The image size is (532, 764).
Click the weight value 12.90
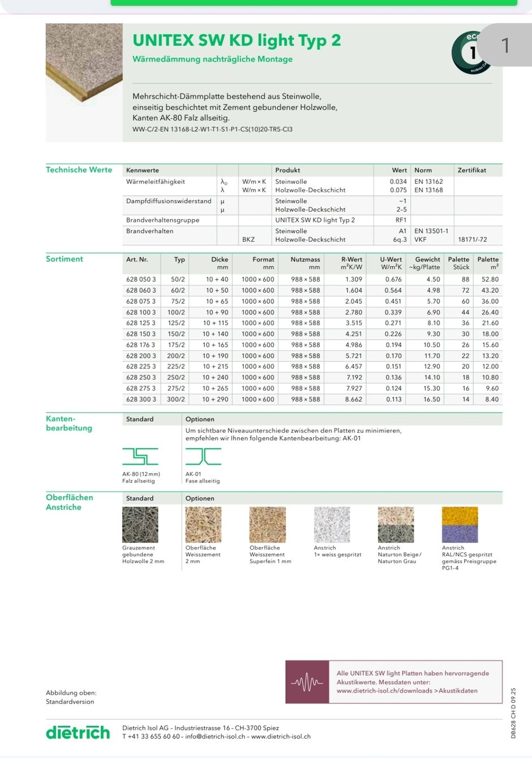[x=432, y=367]
